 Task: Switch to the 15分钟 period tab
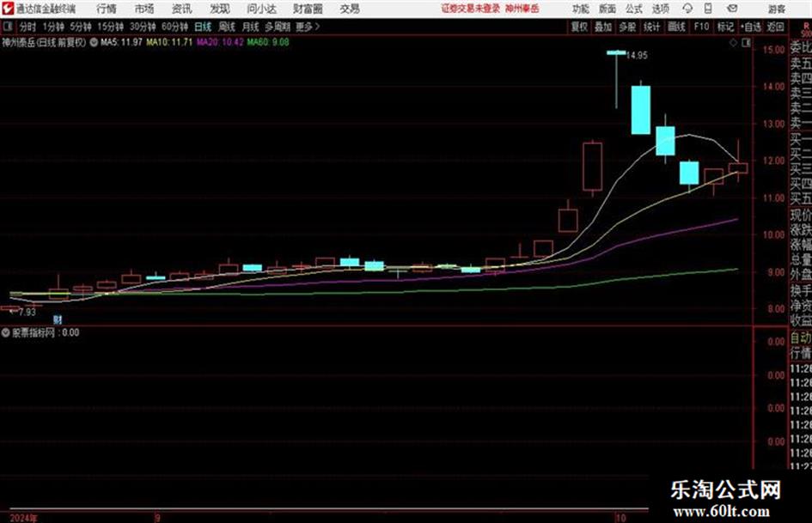coord(111,27)
